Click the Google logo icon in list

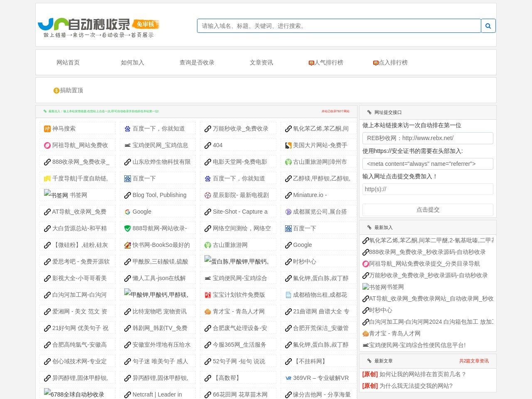[x=128, y=212]
